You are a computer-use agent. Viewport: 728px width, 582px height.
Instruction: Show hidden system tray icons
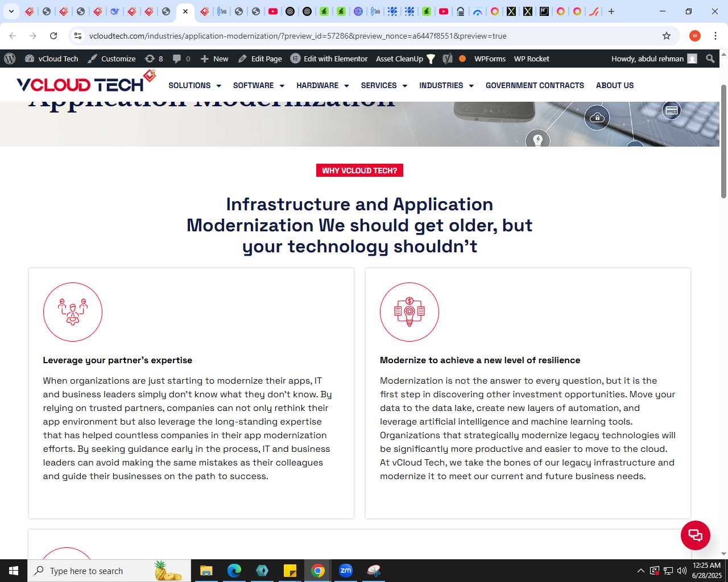641,571
